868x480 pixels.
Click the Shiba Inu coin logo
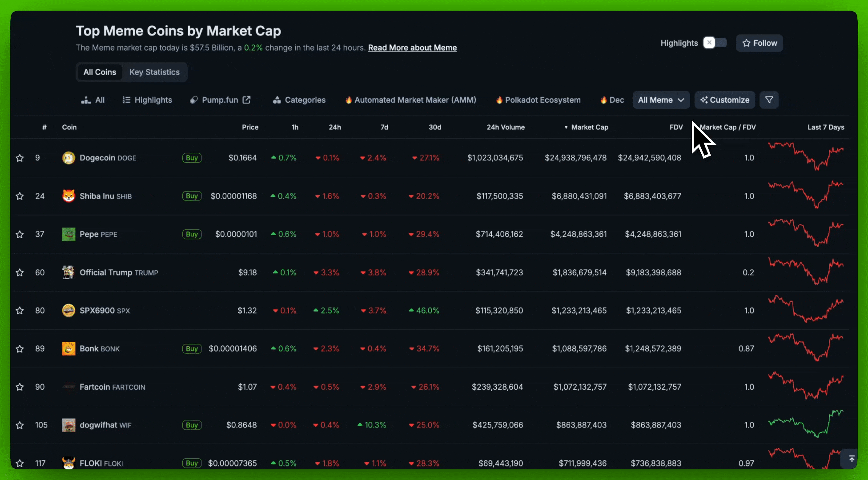(x=68, y=196)
